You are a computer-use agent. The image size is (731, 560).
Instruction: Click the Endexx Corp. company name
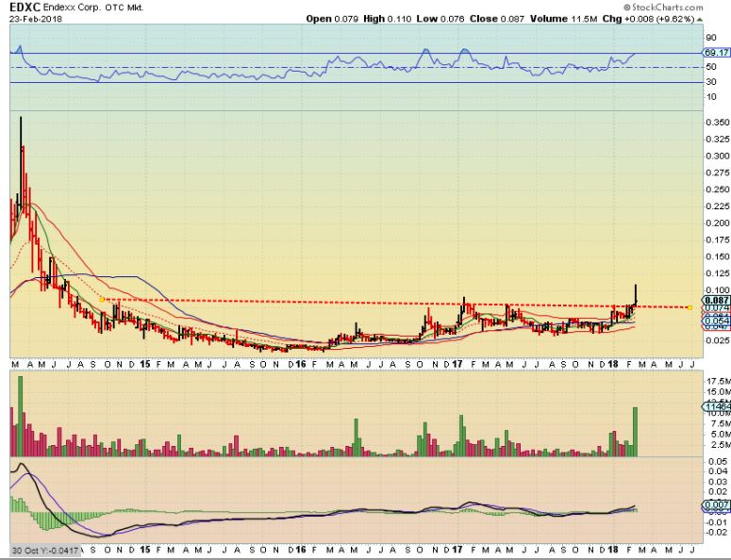[72, 8]
